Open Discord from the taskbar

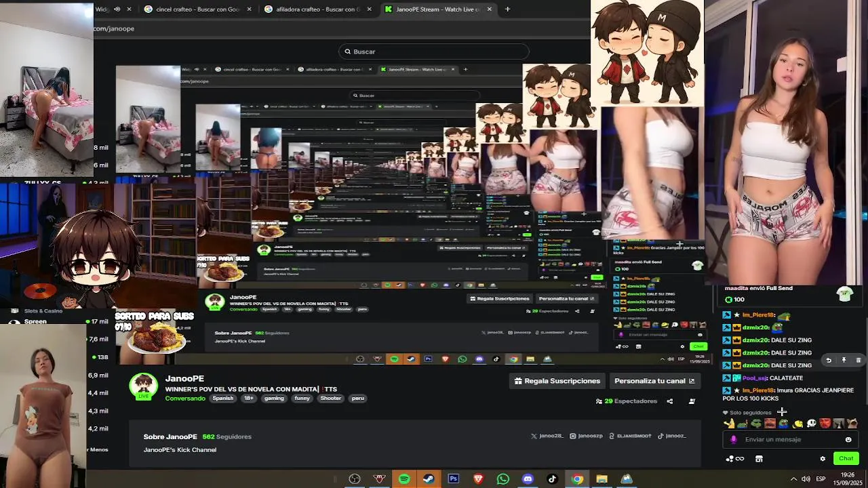coord(528,479)
